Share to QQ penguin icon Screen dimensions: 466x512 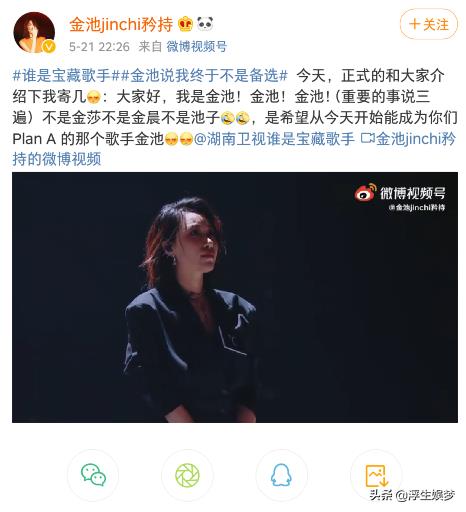tap(281, 475)
